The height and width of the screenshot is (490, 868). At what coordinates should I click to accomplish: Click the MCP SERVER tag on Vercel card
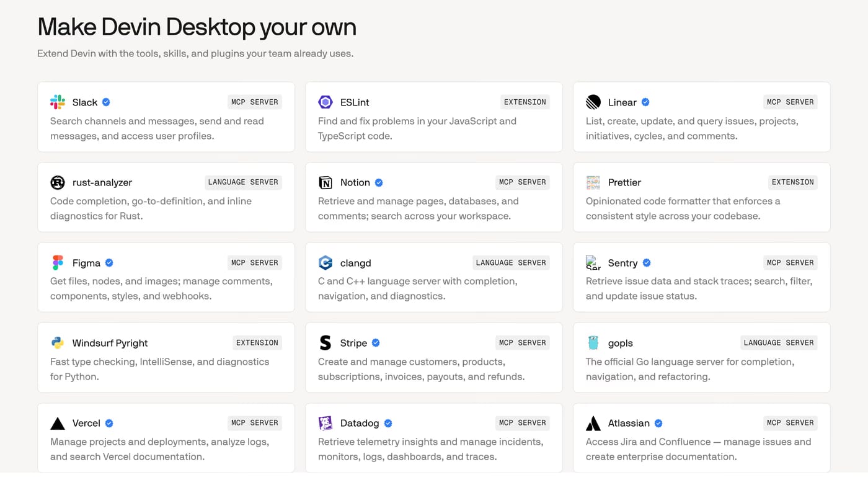click(x=255, y=423)
